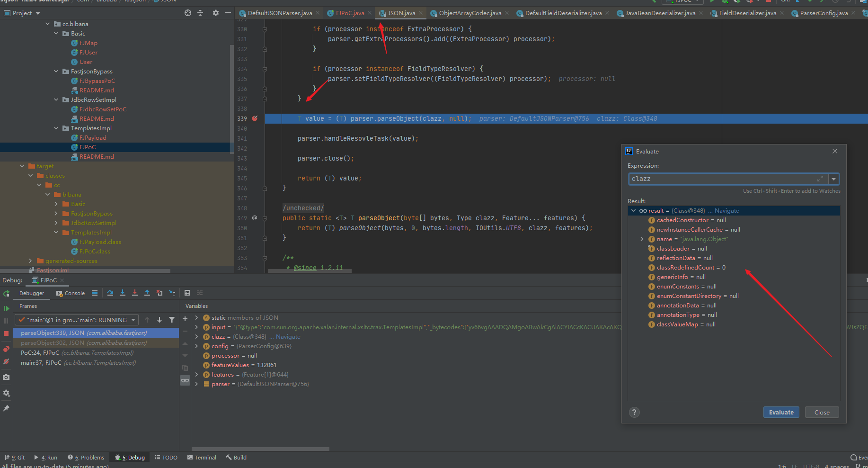868x468 pixels.
Task: Open ParserConfig.java editor tab
Action: 824,13
